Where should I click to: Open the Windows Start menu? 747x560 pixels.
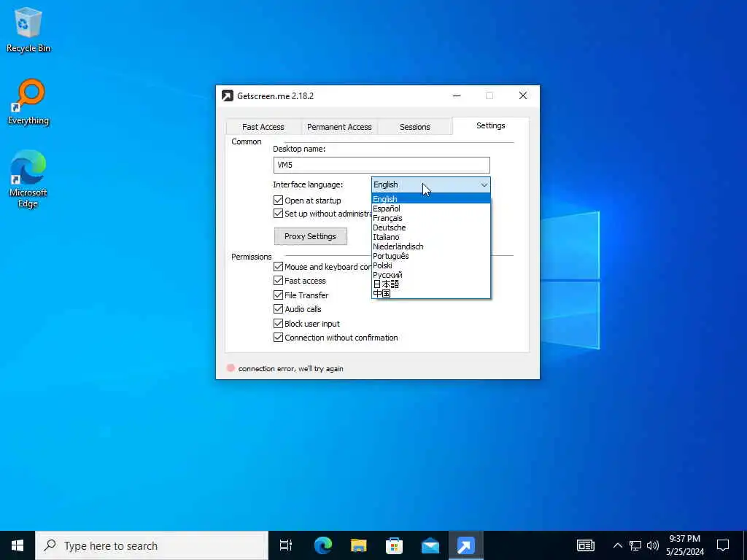[18, 545]
